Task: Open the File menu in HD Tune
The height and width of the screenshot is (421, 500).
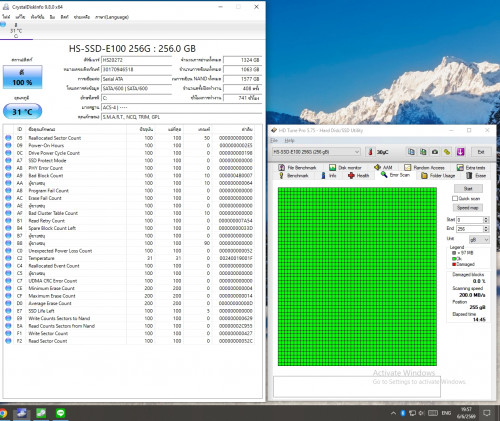Action: (274, 140)
